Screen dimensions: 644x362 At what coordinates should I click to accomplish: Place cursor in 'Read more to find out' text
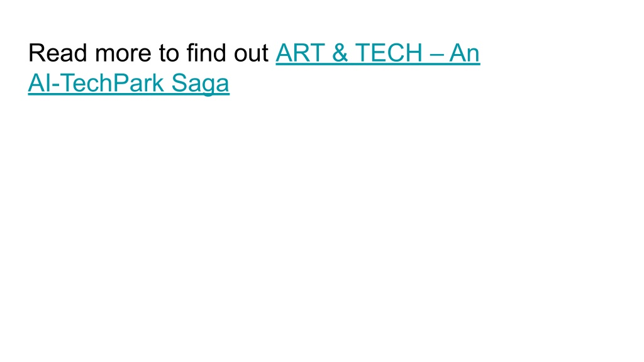tap(148, 53)
